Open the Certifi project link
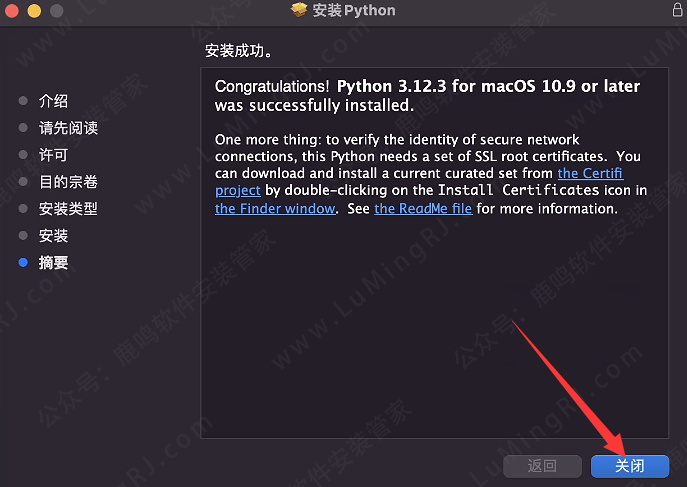This screenshot has height=487, width=687. (590, 173)
